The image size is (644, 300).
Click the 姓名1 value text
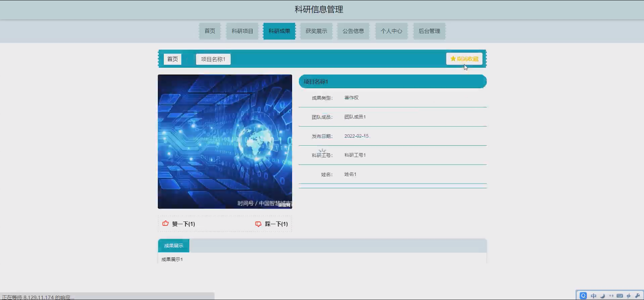pyautogui.click(x=350, y=174)
